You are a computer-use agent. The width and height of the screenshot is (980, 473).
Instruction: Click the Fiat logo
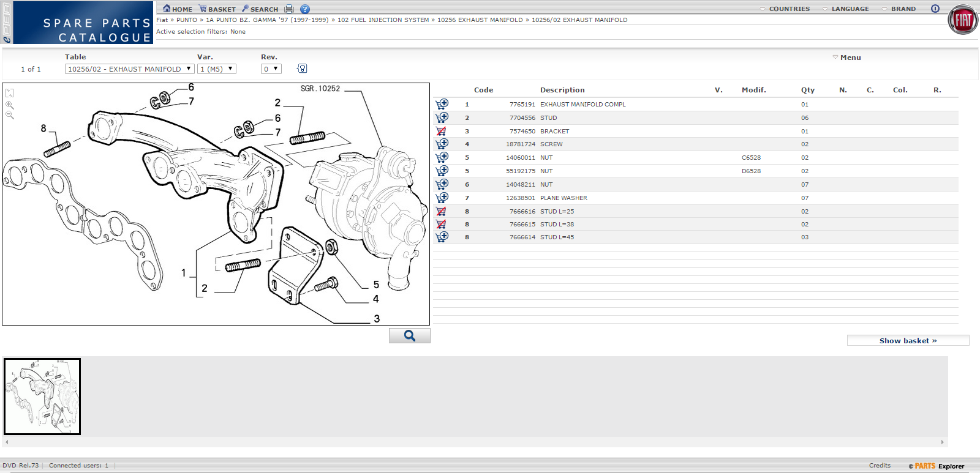(x=963, y=20)
